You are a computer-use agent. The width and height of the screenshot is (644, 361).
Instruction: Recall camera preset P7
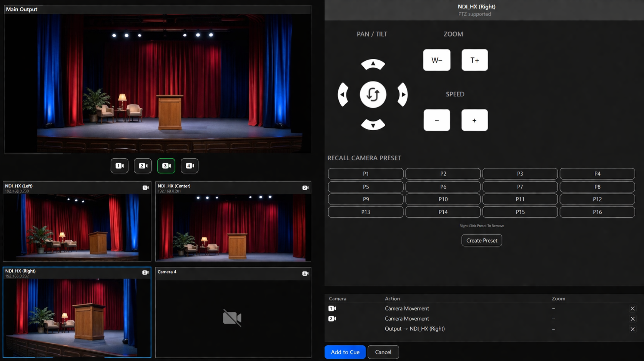(520, 187)
